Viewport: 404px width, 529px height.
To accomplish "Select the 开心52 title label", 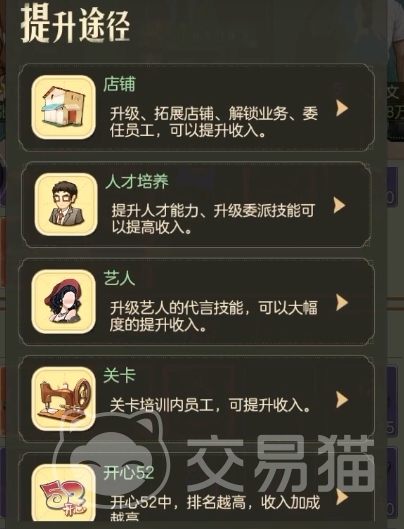I will tap(129, 473).
